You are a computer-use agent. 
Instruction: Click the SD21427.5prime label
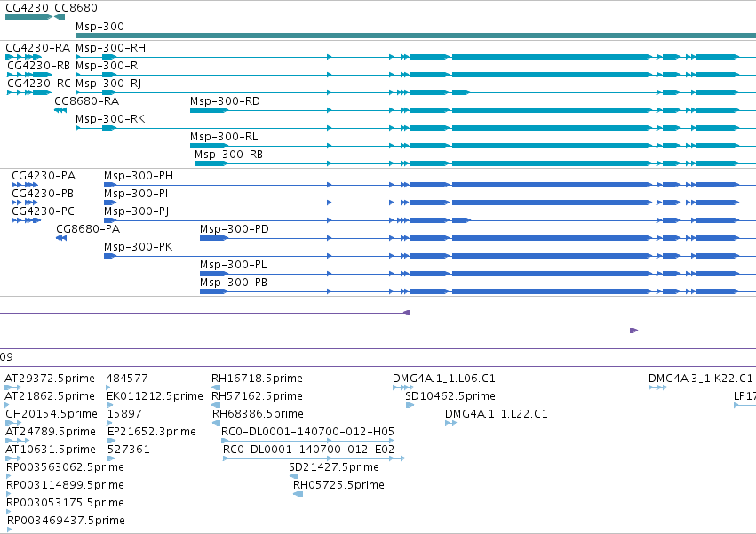pos(334,467)
